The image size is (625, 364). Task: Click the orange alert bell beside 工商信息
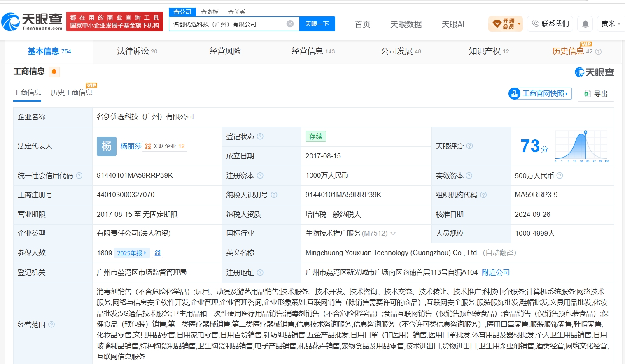click(54, 72)
